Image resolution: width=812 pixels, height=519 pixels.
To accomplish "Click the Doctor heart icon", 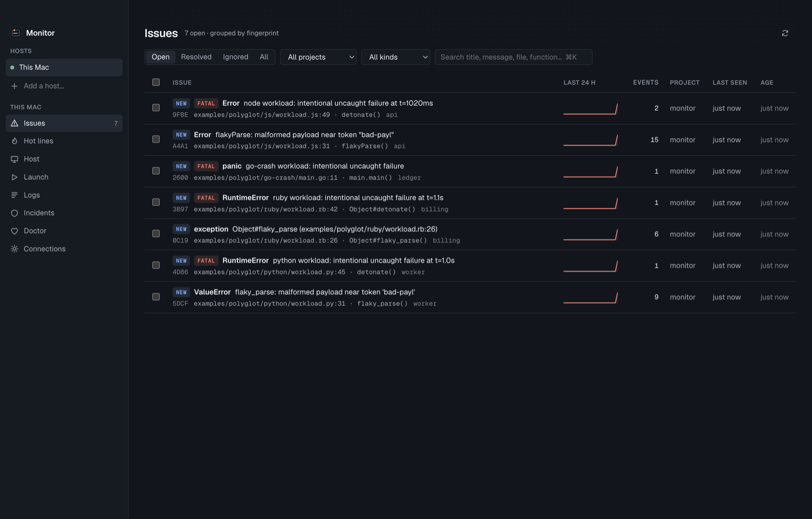I will pyautogui.click(x=15, y=231).
